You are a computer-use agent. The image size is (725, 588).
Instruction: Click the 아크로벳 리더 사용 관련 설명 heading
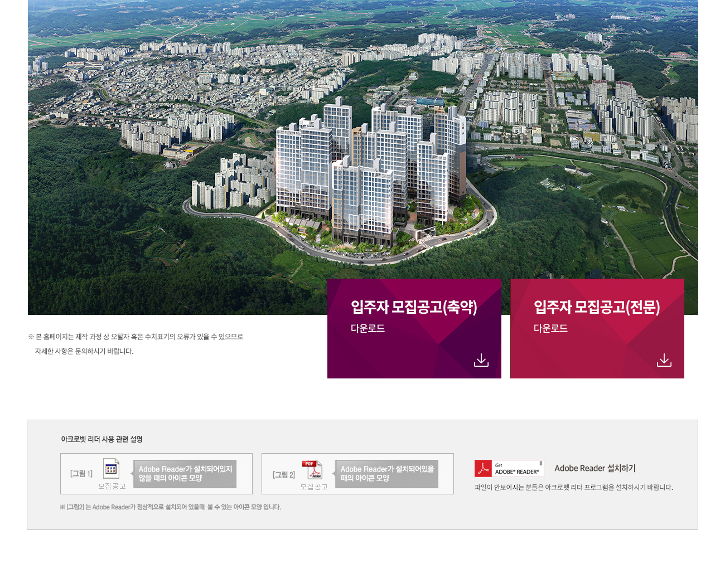(x=100, y=439)
